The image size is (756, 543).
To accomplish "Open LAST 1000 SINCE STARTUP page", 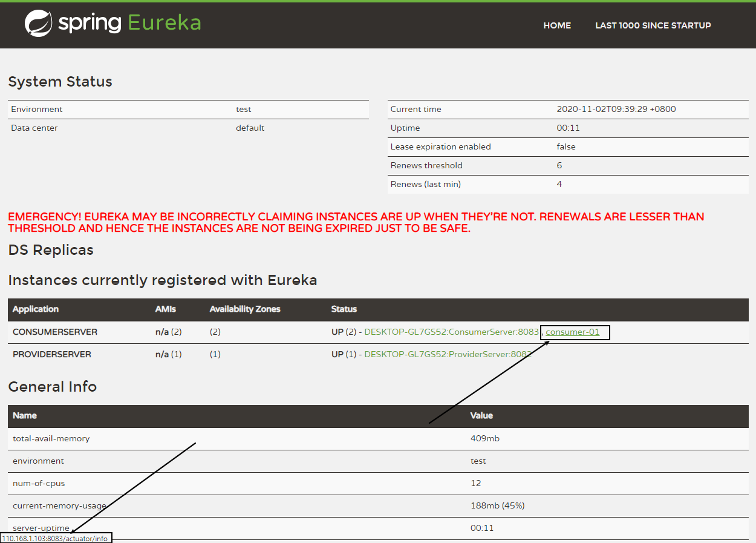I will tap(653, 25).
